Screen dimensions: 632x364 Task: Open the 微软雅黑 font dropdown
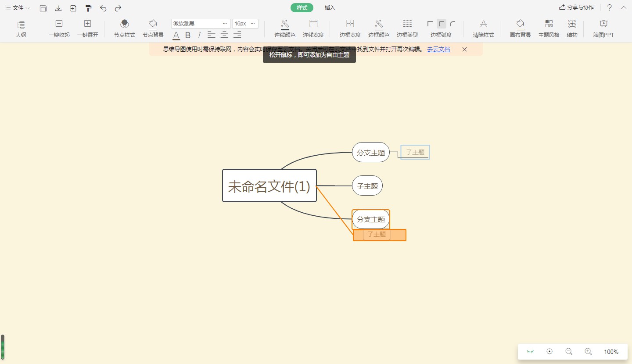tap(200, 23)
